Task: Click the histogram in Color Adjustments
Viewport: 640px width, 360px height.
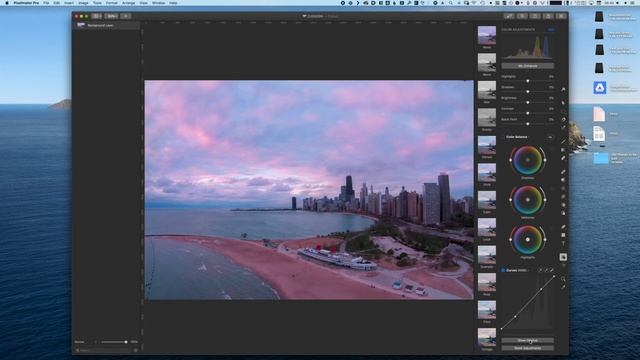Action: point(527,47)
